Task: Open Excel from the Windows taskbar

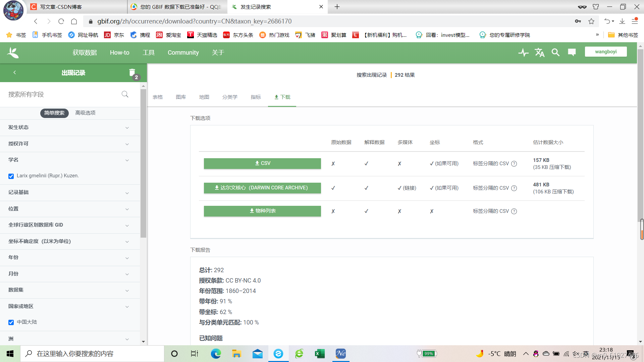Action: click(x=320, y=354)
